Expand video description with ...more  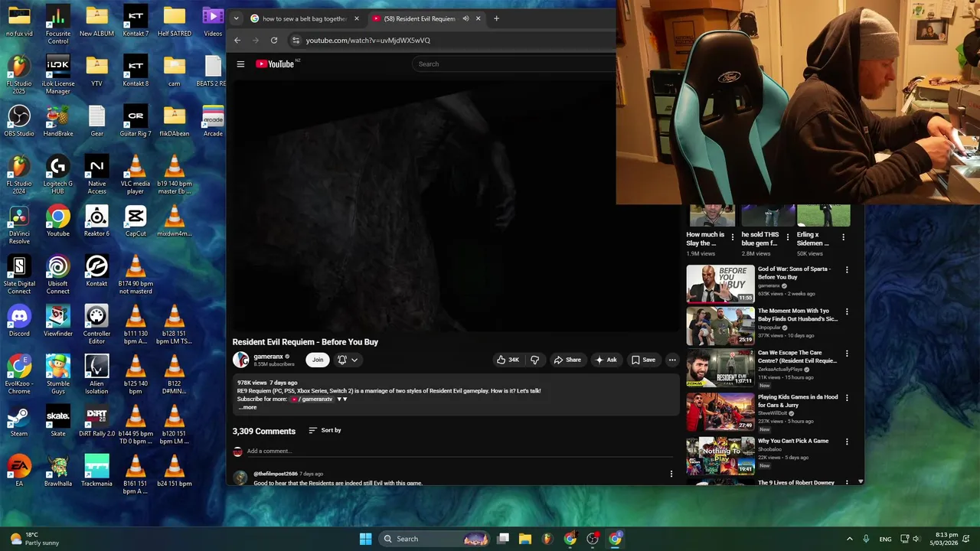coord(247,407)
